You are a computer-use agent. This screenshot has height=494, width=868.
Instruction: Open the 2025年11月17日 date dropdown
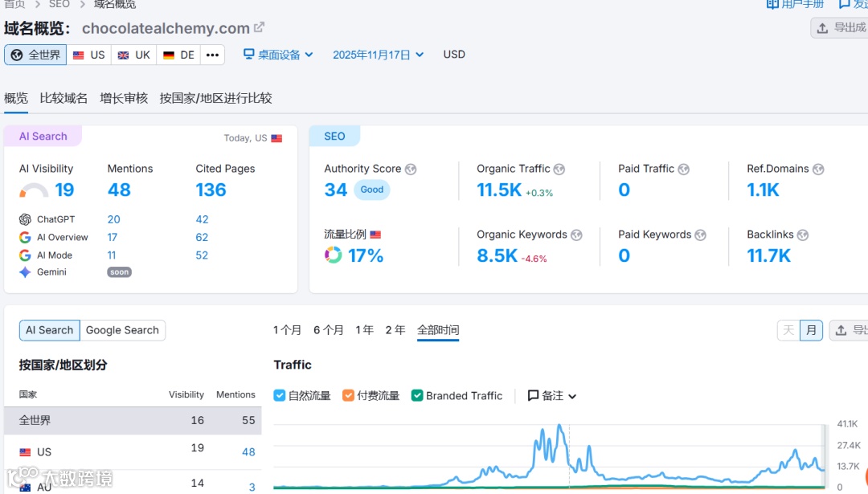coord(378,55)
